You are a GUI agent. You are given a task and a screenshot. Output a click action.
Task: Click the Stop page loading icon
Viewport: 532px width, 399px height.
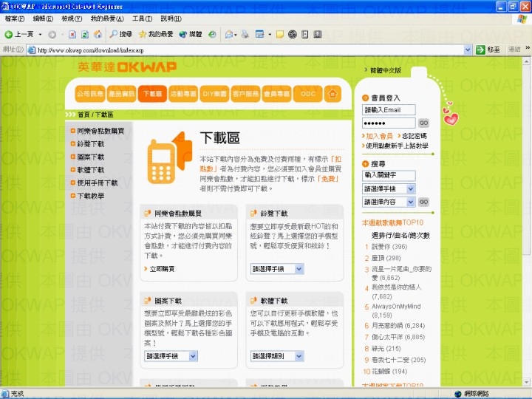coord(72,34)
